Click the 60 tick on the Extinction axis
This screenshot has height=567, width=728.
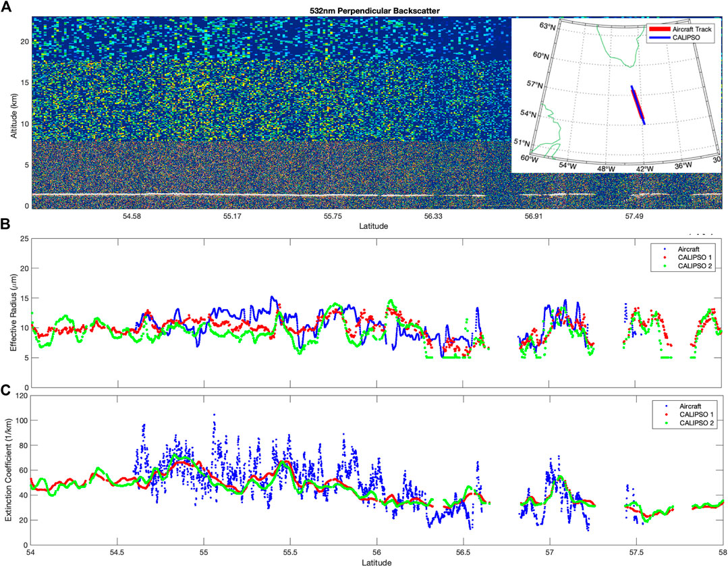click(x=25, y=470)
